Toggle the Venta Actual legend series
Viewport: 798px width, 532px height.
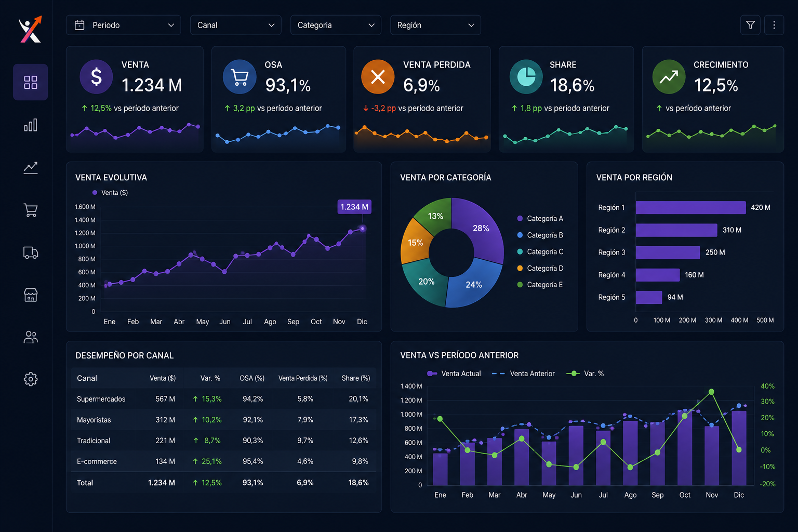tap(454, 374)
